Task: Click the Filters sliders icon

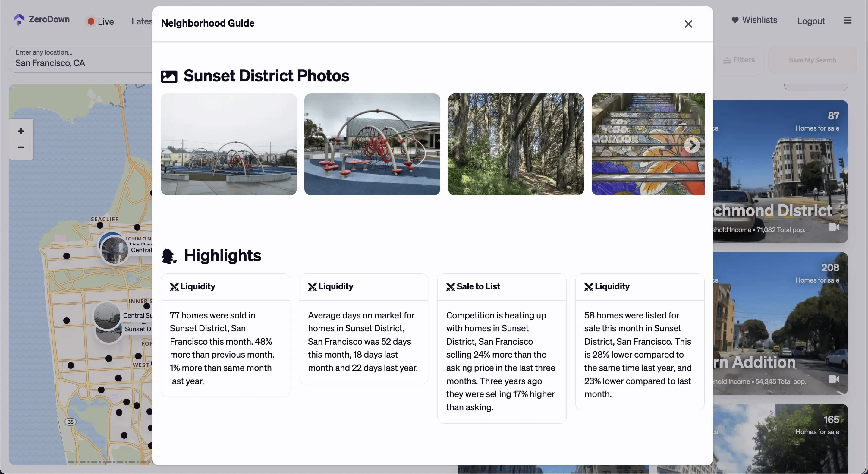Action: coord(727,60)
